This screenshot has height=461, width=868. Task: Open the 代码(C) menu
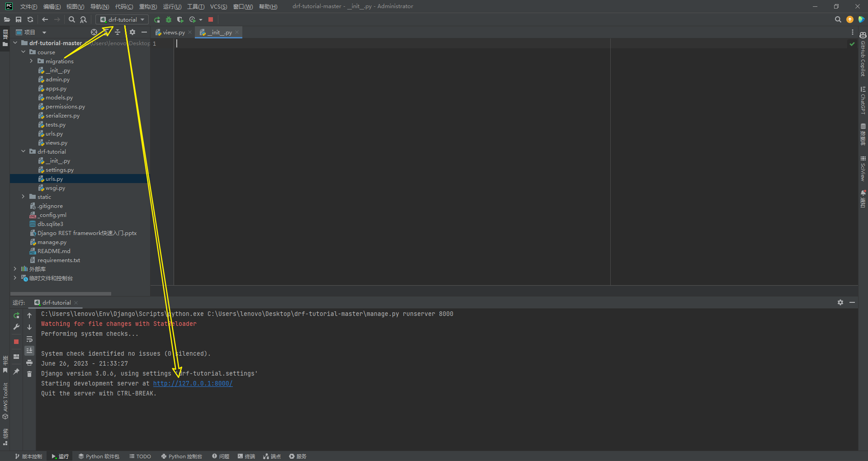point(124,6)
